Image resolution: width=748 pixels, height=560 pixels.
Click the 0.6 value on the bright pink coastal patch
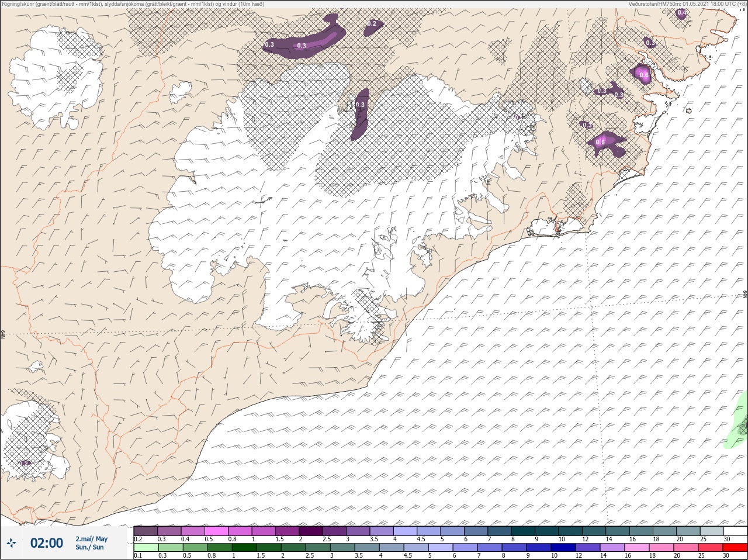point(644,75)
